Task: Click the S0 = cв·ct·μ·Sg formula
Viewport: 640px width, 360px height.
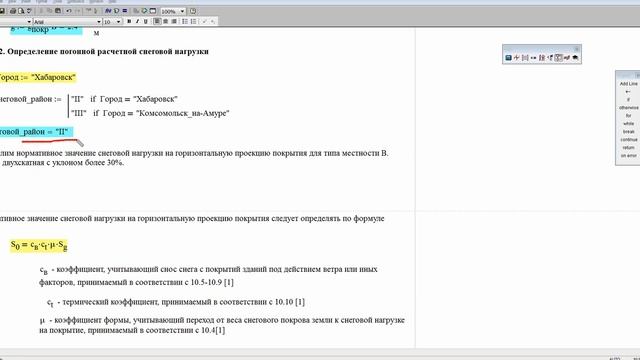Action: click(39, 246)
